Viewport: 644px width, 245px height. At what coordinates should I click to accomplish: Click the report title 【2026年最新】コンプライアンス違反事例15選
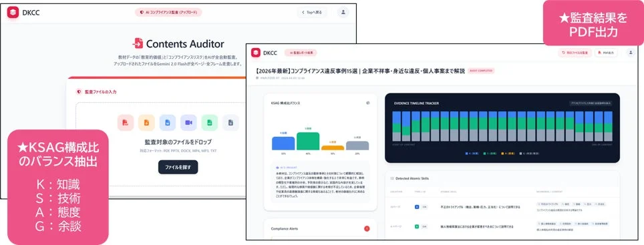(x=360, y=71)
